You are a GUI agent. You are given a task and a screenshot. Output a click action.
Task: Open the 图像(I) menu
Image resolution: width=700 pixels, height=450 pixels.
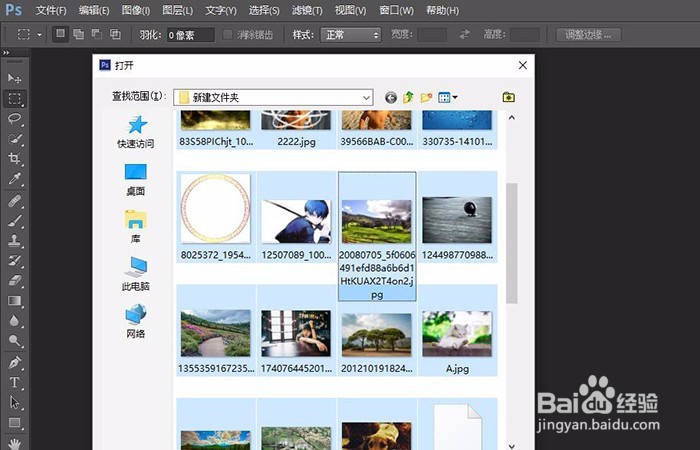136,10
